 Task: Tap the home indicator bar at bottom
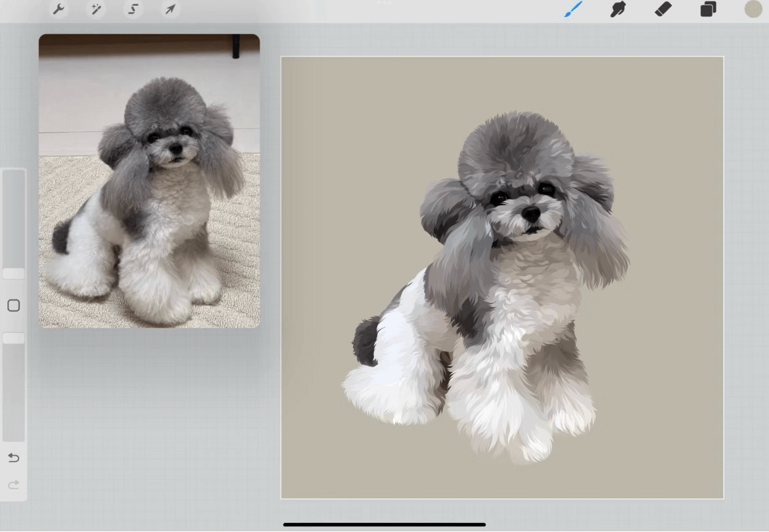(x=384, y=525)
